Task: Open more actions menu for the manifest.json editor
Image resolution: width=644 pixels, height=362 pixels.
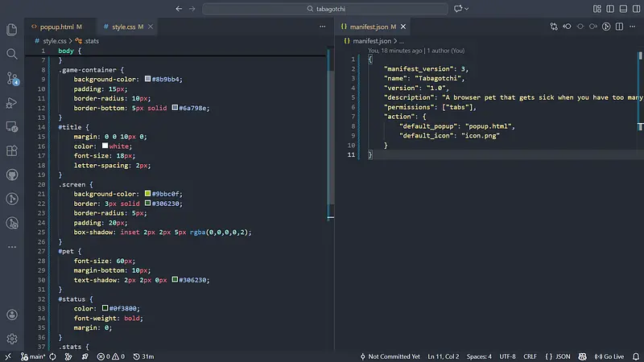Action: click(634, 27)
